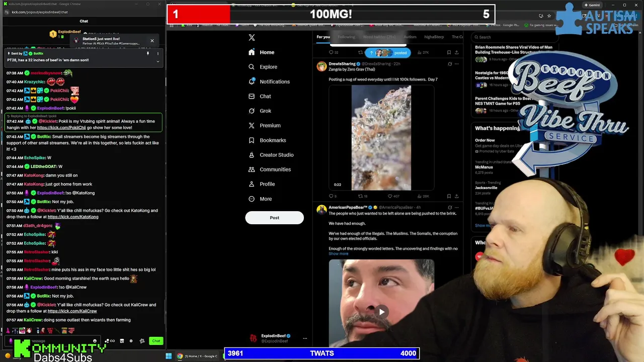Open Premium in X sidebar
This screenshot has width=644, height=362.
(x=264, y=125)
